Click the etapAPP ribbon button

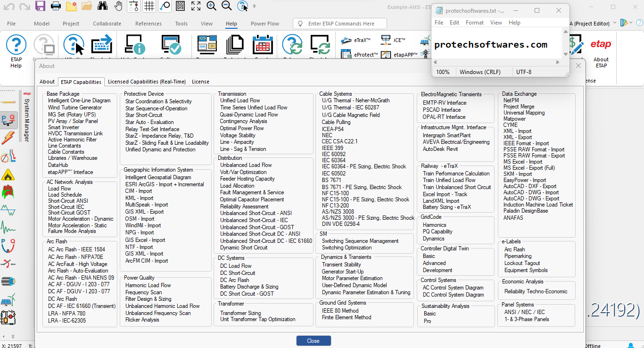click(x=399, y=55)
